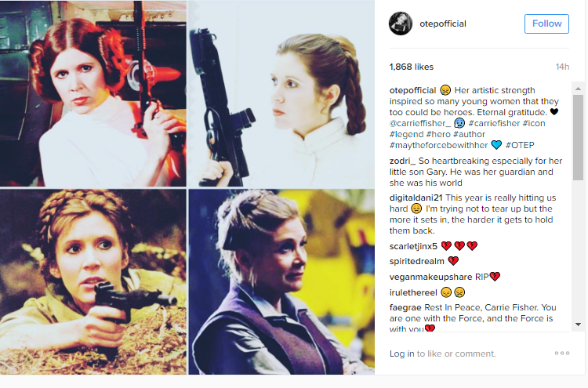Viewport: 588px width, 388px height.
Task: Click the scrollbar up arrow in comments
Action: click(x=578, y=89)
